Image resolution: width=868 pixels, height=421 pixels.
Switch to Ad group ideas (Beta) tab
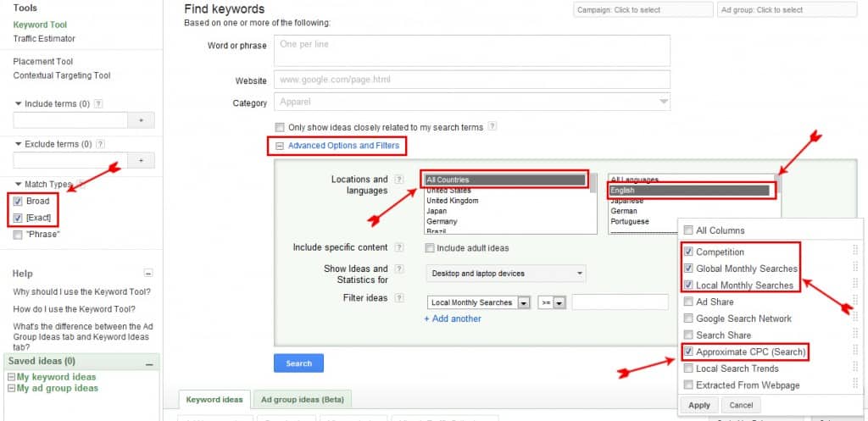click(303, 400)
